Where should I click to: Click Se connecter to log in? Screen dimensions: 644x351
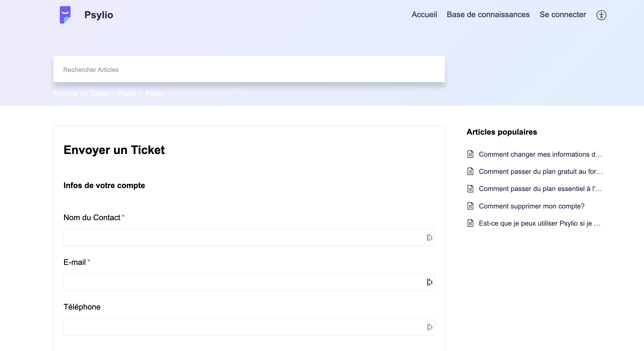562,15
